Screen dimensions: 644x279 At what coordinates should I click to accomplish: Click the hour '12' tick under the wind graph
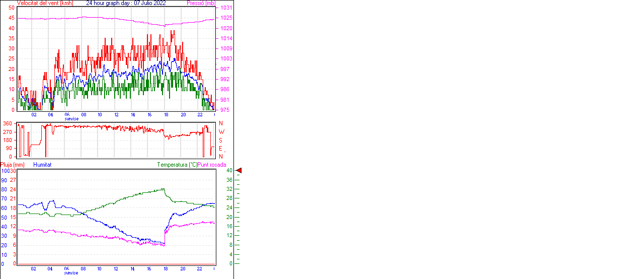coord(116,115)
